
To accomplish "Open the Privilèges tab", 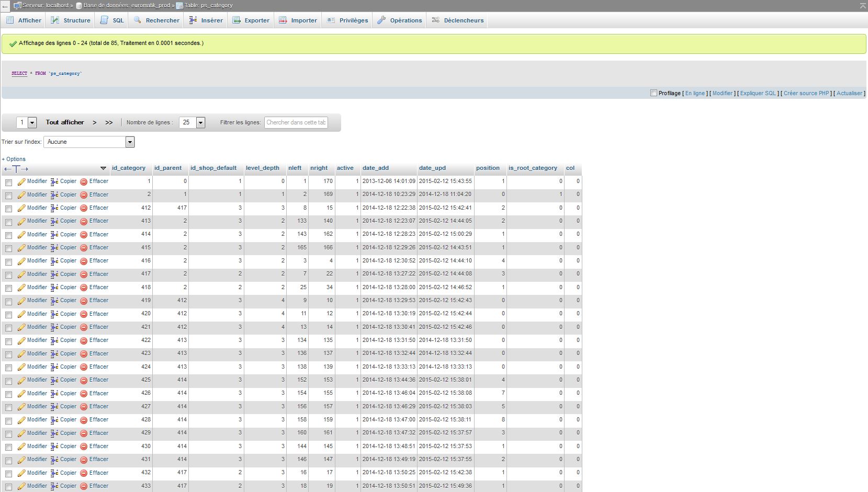I will click(x=347, y=20).
